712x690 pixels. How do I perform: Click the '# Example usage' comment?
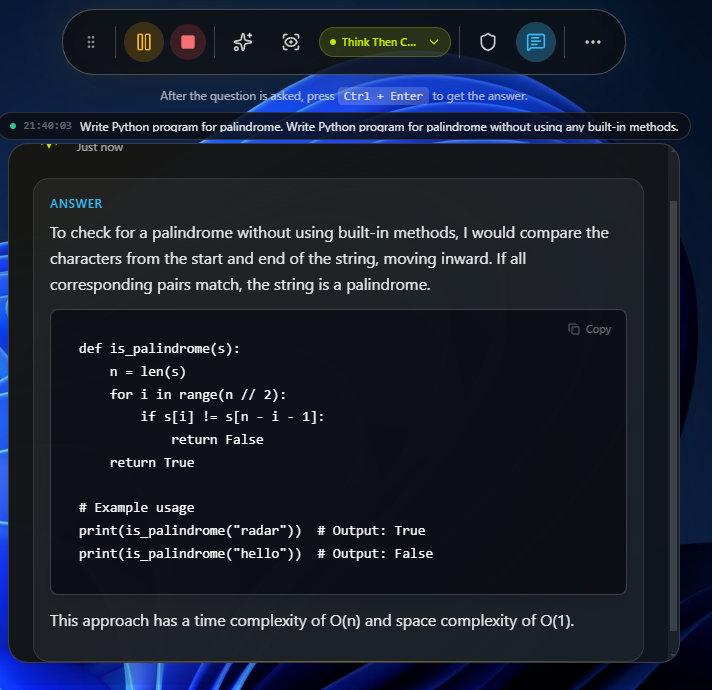click(137, 508)
